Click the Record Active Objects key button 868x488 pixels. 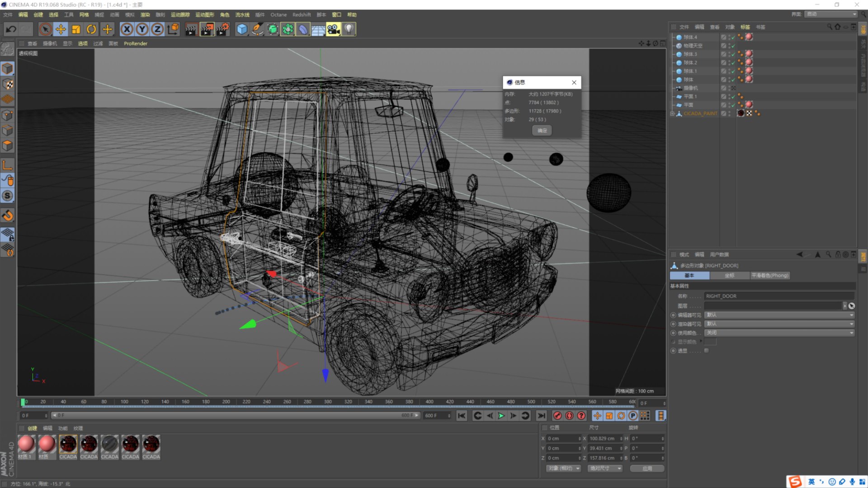pos(557,416)
